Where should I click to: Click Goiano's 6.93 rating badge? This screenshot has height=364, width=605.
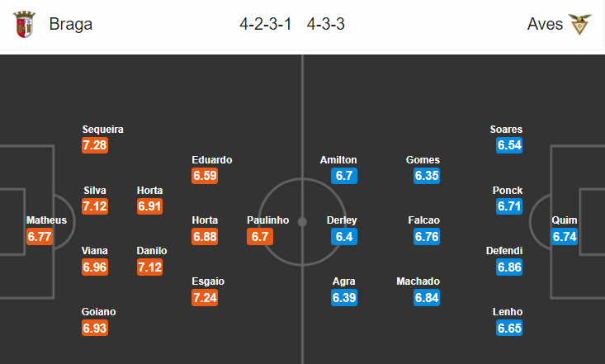click(95, 329)
